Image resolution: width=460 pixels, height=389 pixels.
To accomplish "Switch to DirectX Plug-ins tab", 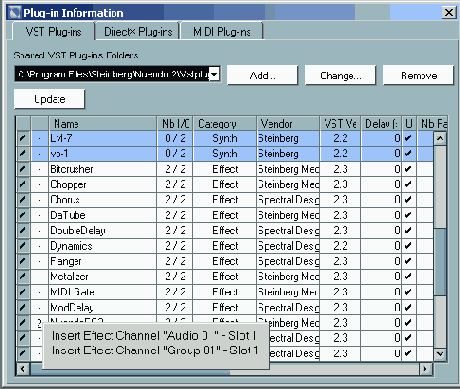I will pos(138,32).
